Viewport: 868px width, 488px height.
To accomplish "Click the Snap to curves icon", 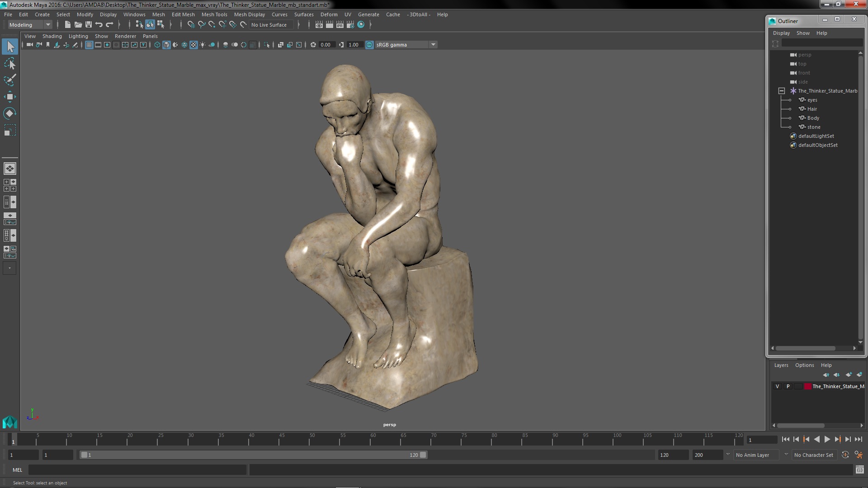I will pyautogui.click(x=202, y=25).
